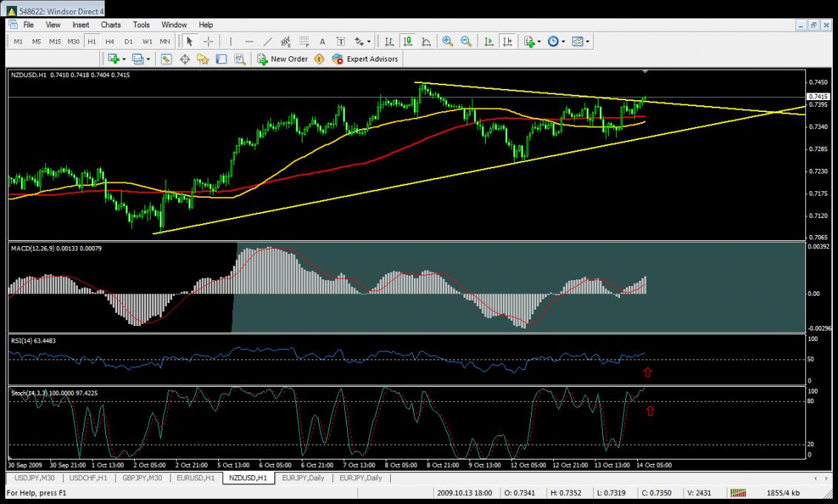This screenshot has width=838, height=504.
Task: Switch chart to candlestick mode
Action: [407, 42]
